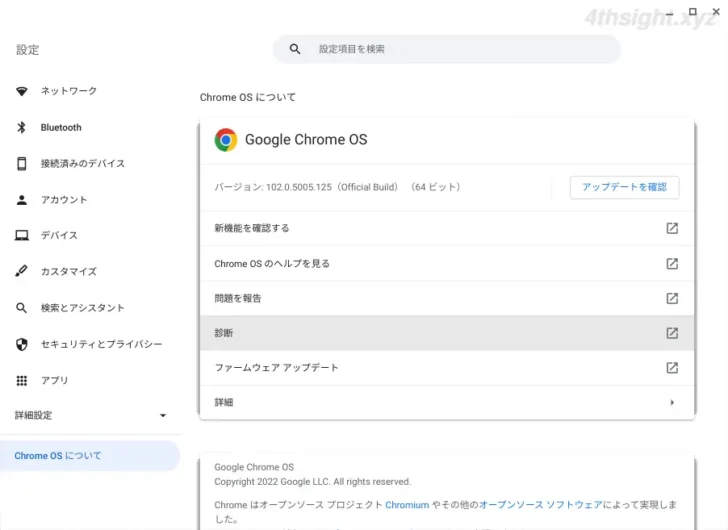The width and height of the screenshot is (728, 530).
Task: Open external link icon for Chrome OS のヘルプを見る
Action: (x=672, y=264)
